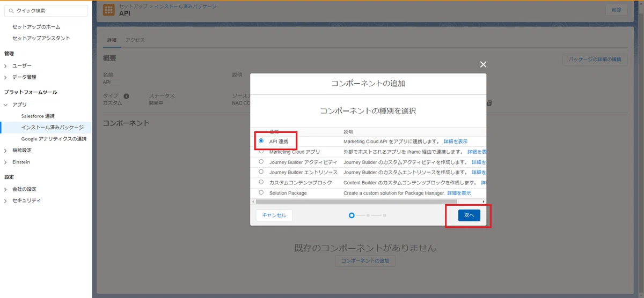Expand the ユーザー section

tap(5, 66)
